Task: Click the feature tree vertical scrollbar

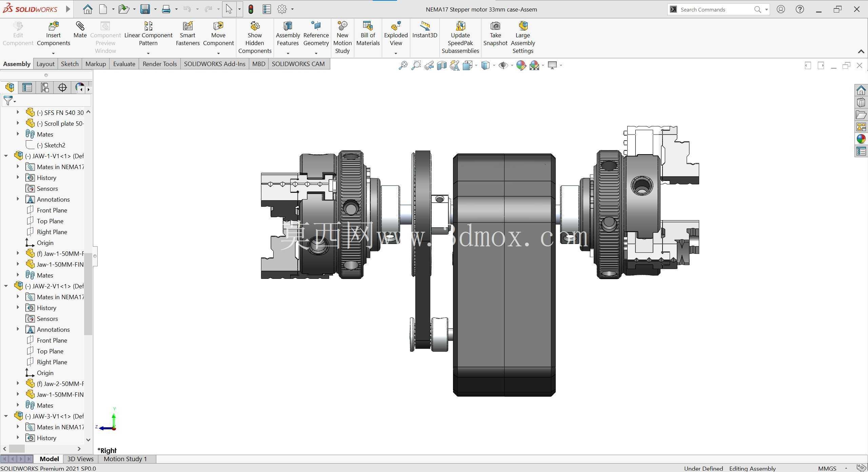Action: 88,293
